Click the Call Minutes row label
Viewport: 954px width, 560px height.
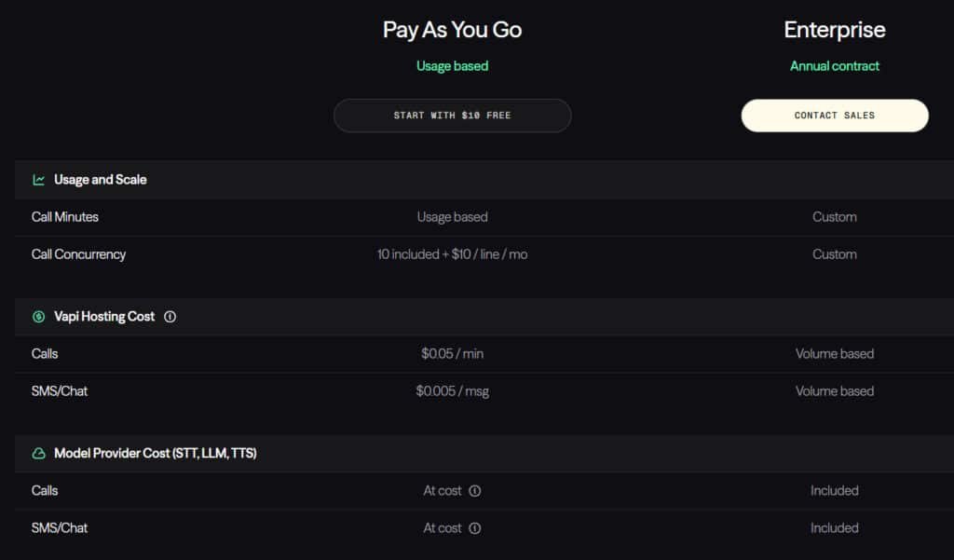point(64,217)
